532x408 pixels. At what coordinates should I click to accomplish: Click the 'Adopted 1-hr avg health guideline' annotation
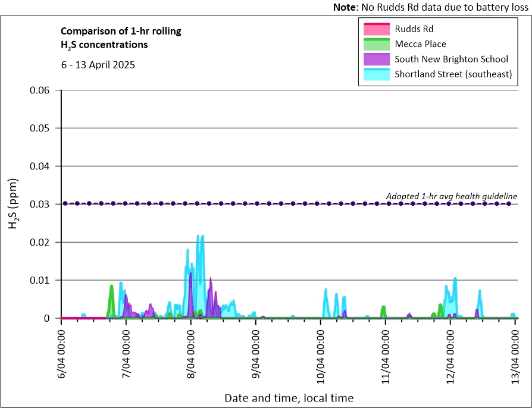click(x=451, y=196)
